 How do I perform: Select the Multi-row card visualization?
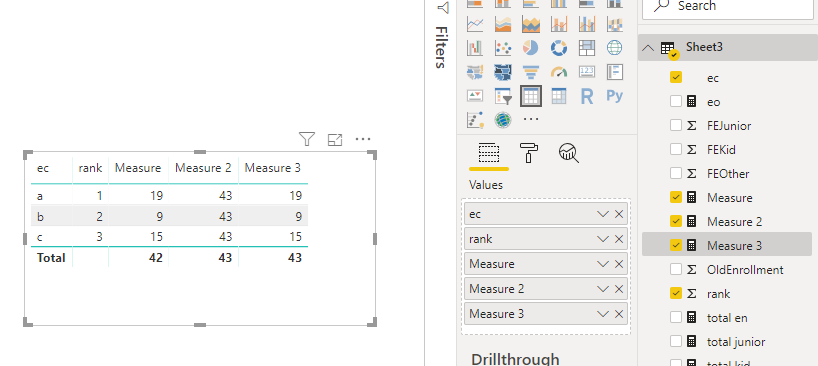click(615, 72)
